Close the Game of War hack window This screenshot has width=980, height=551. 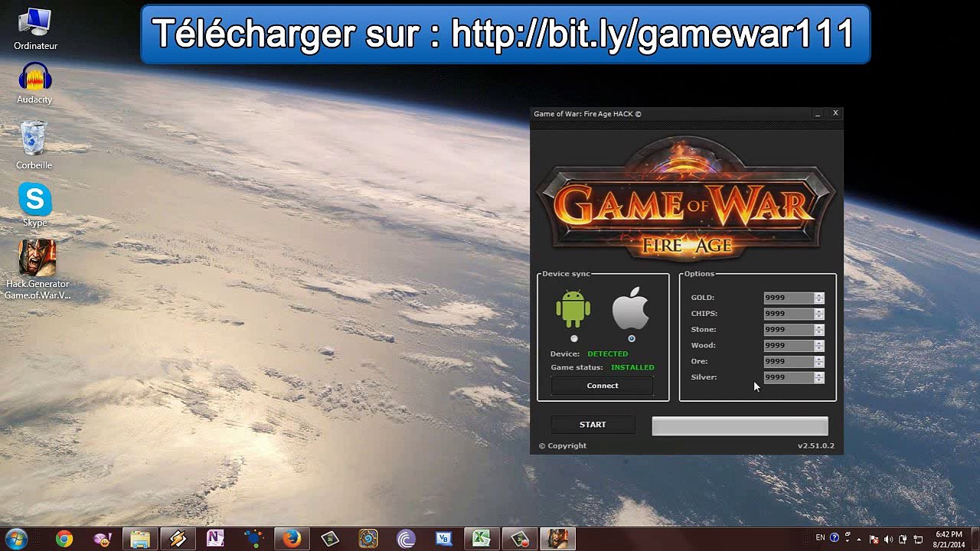tap(835, 113)
